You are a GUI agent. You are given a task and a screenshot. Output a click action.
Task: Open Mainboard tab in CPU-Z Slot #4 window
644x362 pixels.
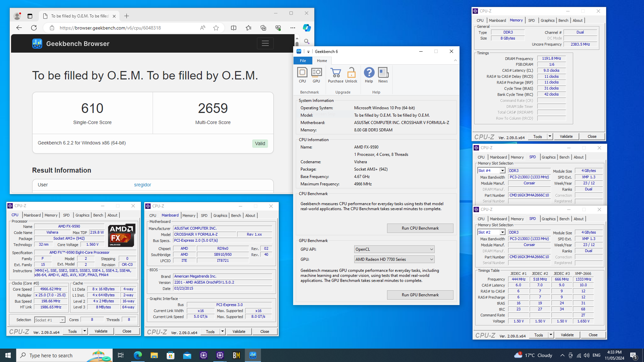498,157
